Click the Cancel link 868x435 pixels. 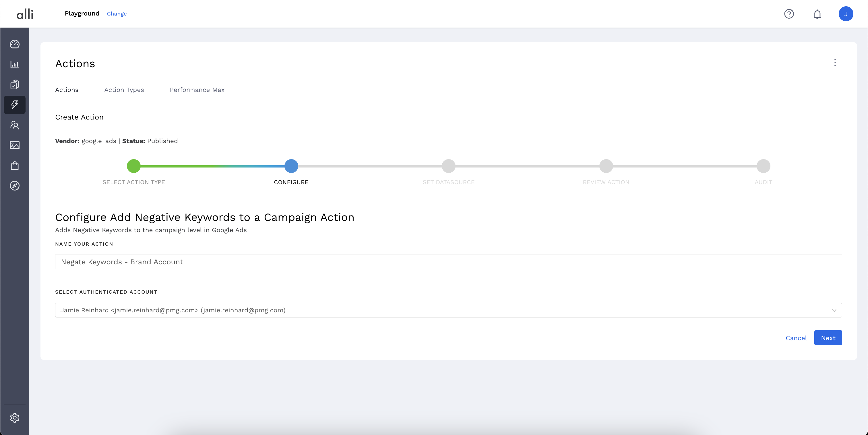tap(796, 338)
